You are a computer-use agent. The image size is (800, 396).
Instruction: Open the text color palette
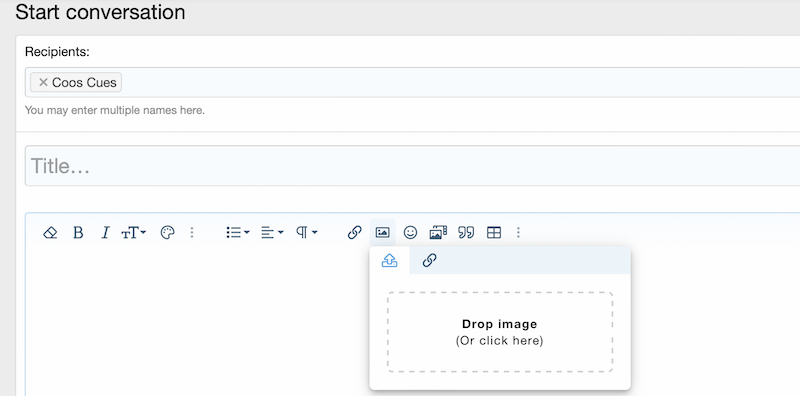click(167, 233)
